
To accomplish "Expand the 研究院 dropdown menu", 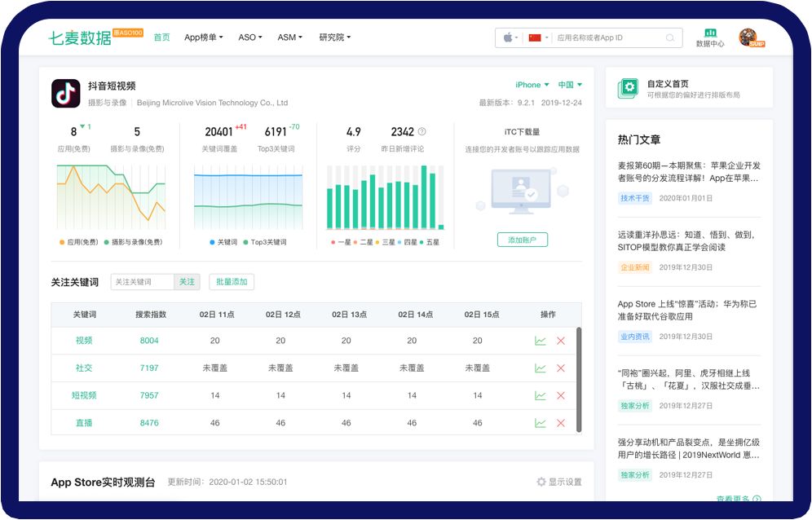I will click(334, 37).
